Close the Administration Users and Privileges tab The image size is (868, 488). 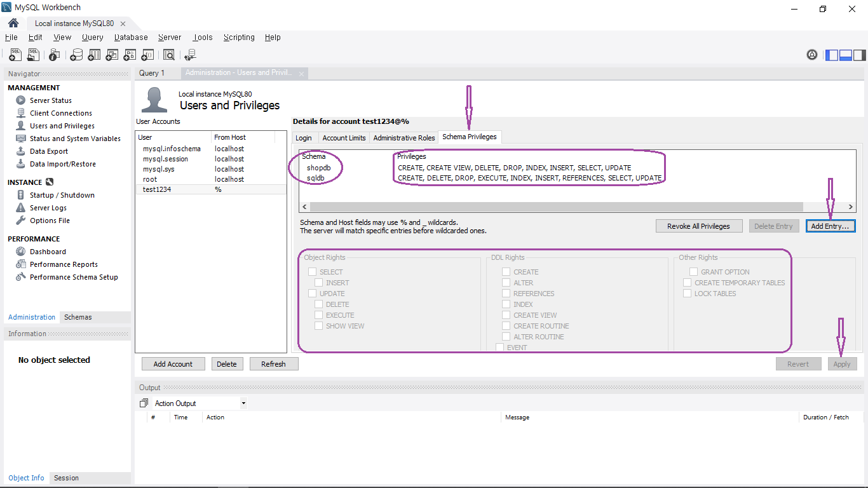coord(302,74)
